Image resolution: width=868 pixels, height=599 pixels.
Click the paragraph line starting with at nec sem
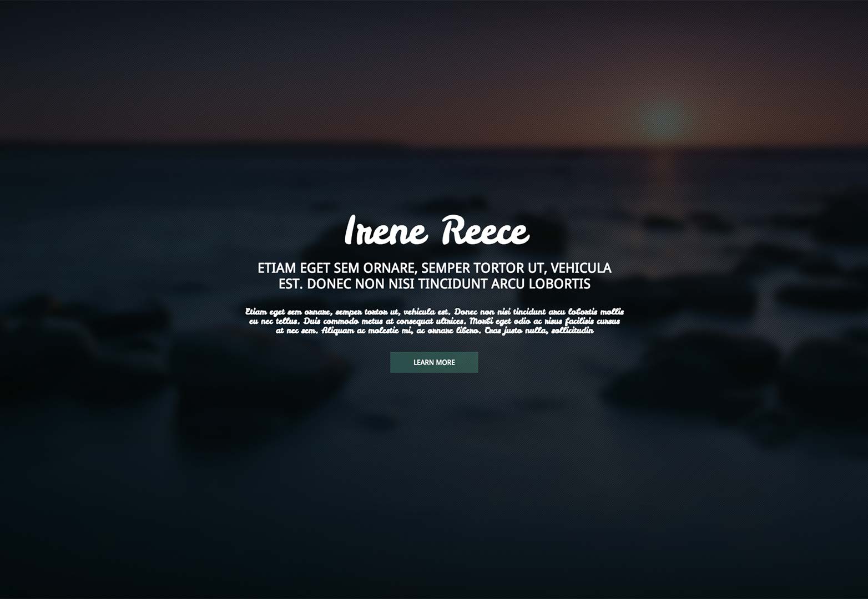coord(435,331)
